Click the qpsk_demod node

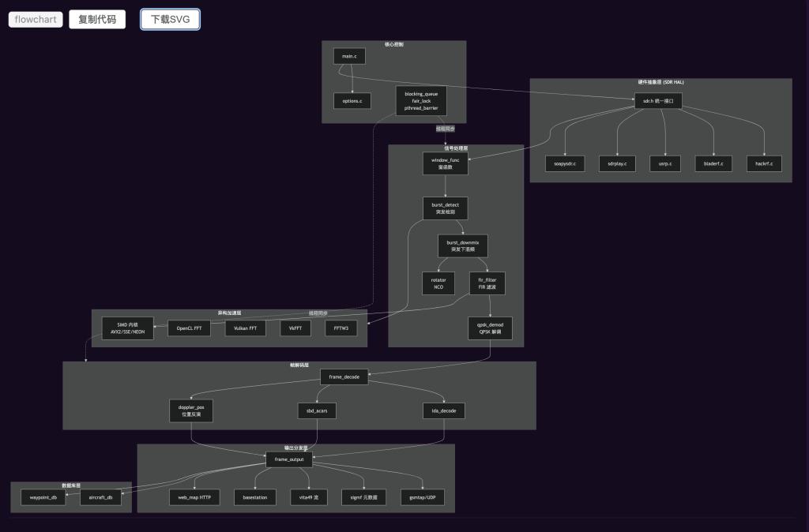pyautogui.click(x=490, y=328)
